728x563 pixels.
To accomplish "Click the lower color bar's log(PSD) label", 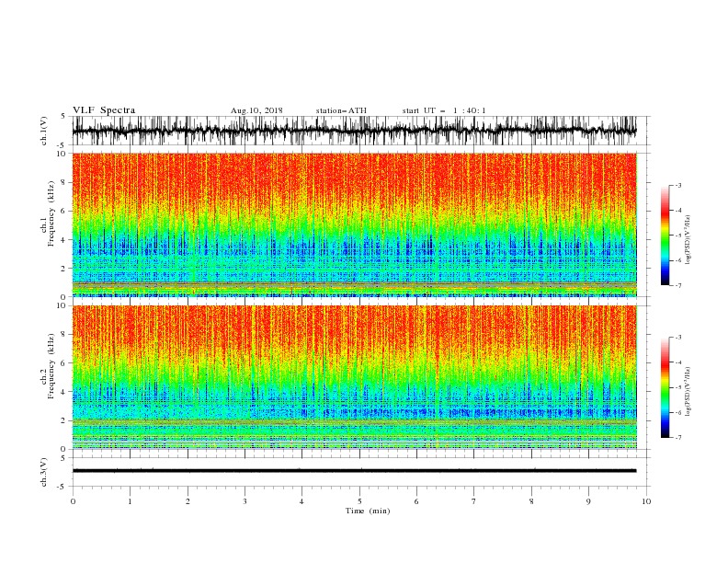I will coord(688,391).
